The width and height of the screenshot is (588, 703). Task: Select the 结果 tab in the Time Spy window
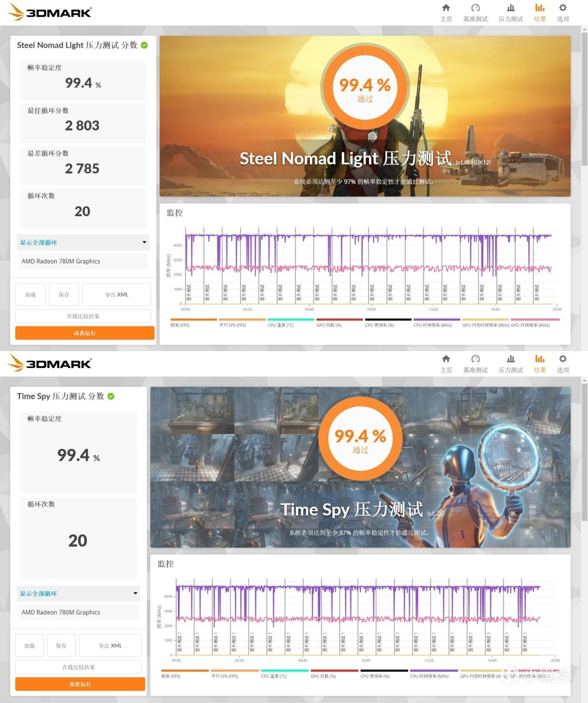pyautogui.click(x=540, y=363)
